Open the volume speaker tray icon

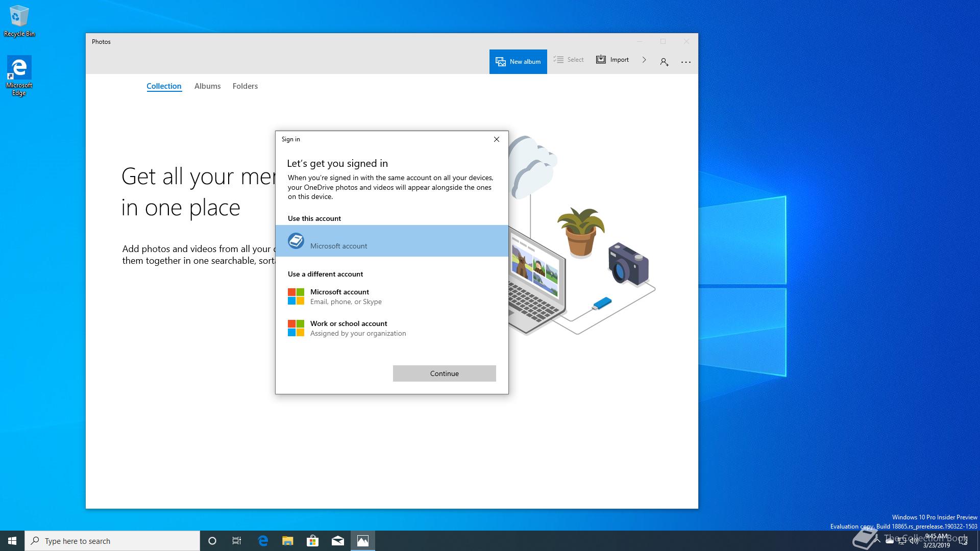click(914, 541)
